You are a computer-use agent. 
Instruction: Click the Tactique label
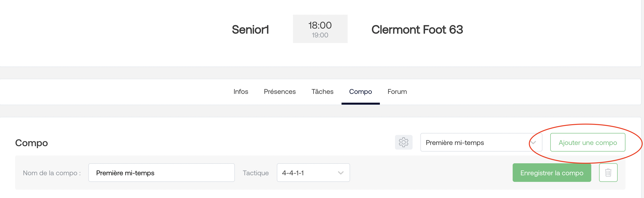coord(256,173)
